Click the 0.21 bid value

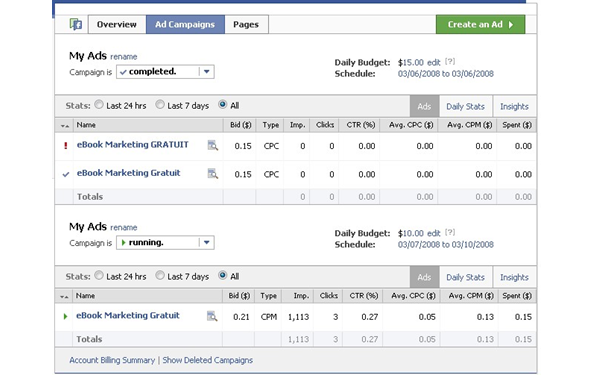[x=241, y=317]
